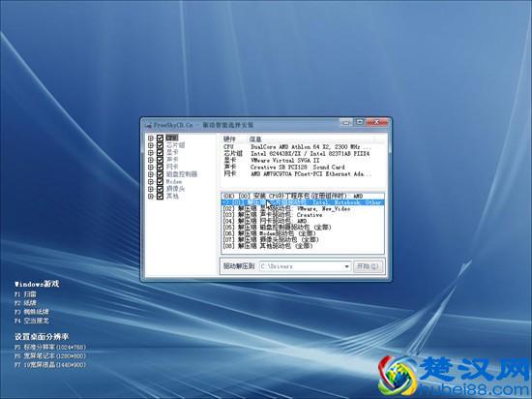Viewport: 532px width, 399px height.
Task: Select task [05] 磁盘控制器驱动包
Action: tap(303, 228)
